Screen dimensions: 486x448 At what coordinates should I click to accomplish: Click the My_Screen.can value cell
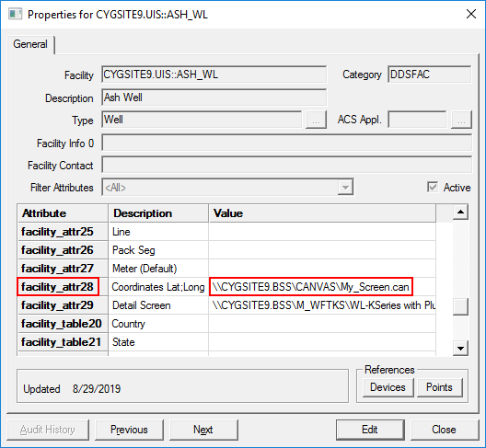[x=322, y=287]
